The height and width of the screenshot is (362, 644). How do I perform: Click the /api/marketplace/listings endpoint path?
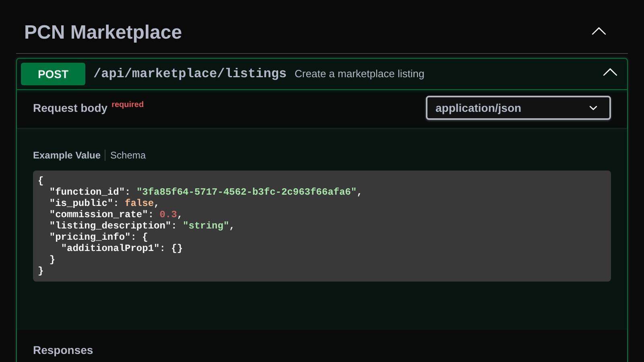click(190, 73)
